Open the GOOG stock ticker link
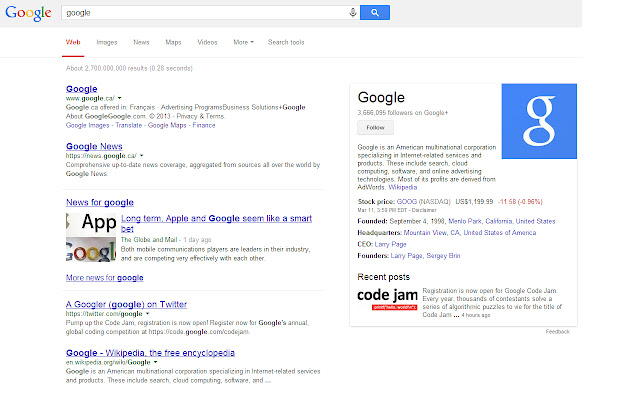Image resolution: width=640 pixels, height=400 pixels. tap(407, 202)
